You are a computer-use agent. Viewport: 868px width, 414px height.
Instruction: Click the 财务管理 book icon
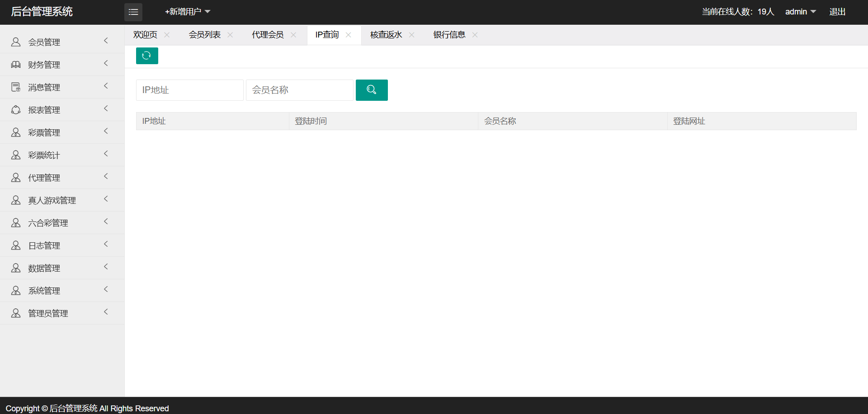[16, 65]
